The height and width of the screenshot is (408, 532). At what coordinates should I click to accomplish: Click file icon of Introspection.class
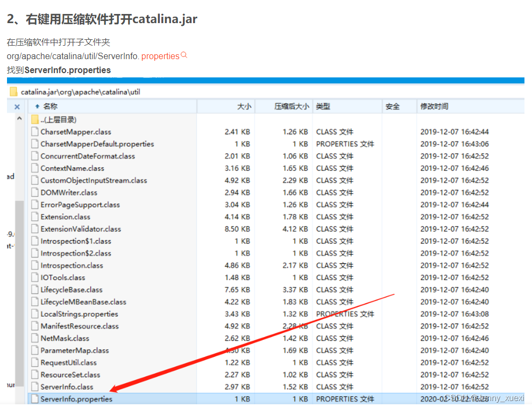click(x=34, y=265)
